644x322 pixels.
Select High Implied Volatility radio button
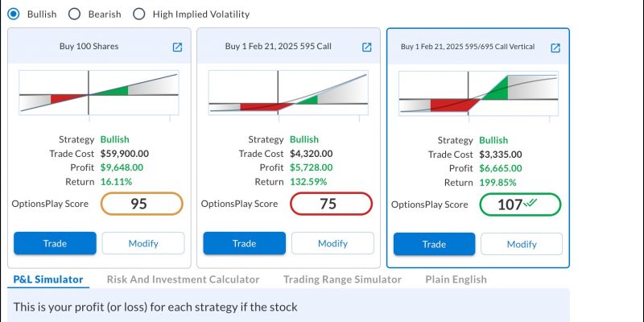point(138,14)
